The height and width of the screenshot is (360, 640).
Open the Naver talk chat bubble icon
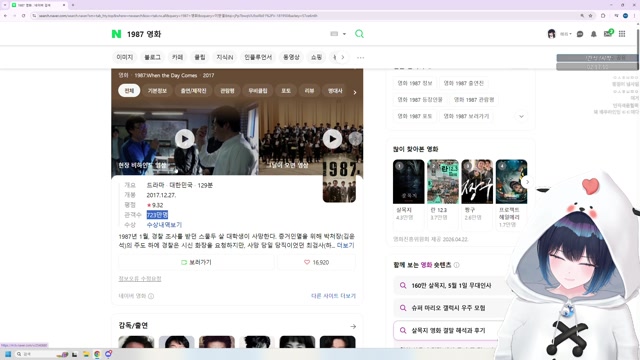tap(580, 34)
